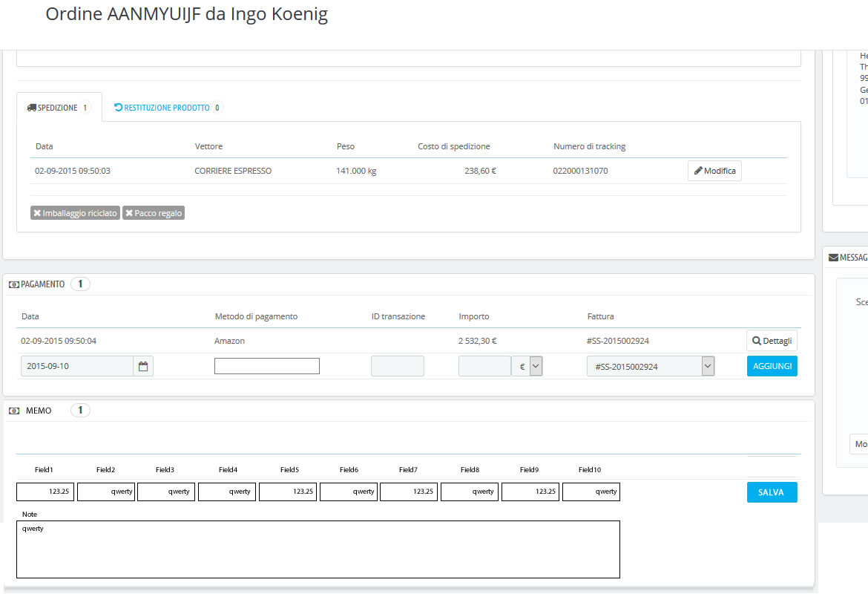Image resolution: width=868 pixels, height=594 pixels.
Task: Click the Numero di tracking column header
Action: 590,146
